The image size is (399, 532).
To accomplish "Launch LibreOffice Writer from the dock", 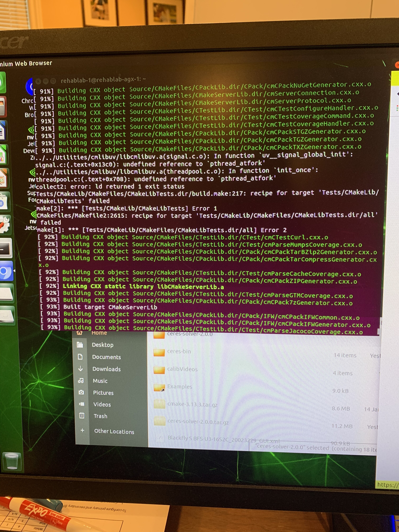I will [x=3, y=131].
